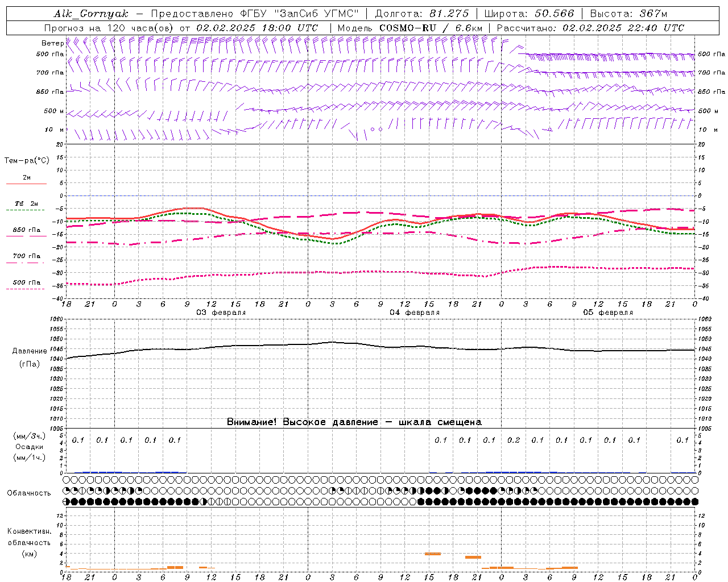Click the Тем-ра(°C) temperature axis label
728x582 pixels.
point(27,161)
